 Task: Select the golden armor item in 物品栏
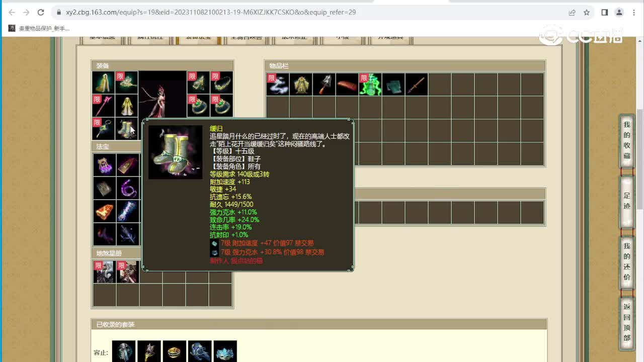point(301,84)
